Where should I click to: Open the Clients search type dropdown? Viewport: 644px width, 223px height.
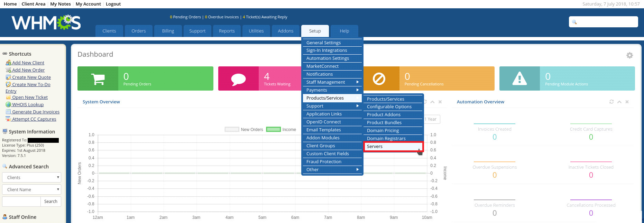click(x=31, y=177)
